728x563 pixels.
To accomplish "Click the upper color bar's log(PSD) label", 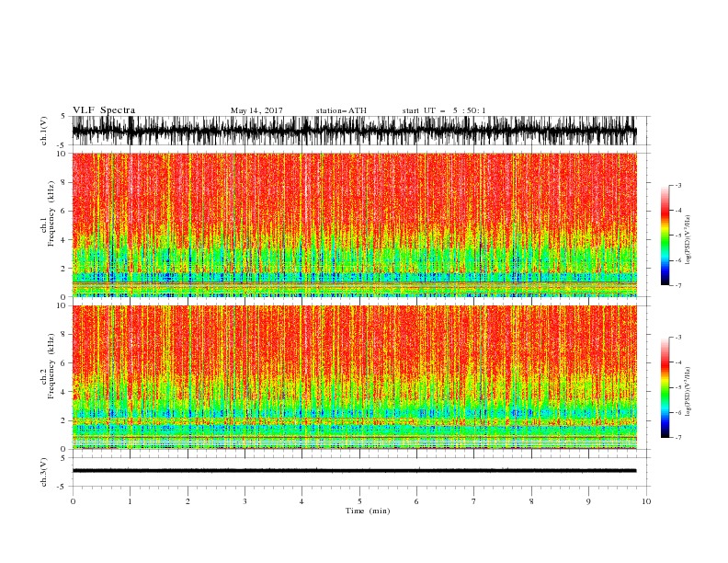I will click(x=688, y=240).
